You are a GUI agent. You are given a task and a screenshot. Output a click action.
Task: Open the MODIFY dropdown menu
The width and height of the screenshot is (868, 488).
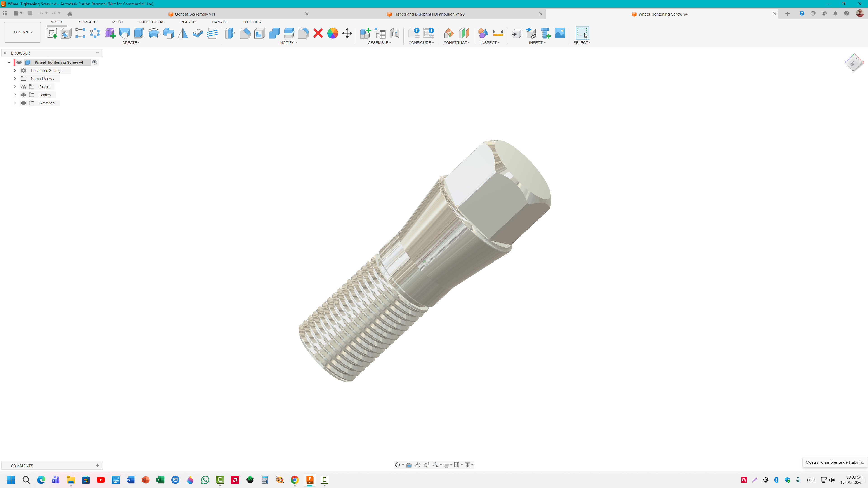288,43
